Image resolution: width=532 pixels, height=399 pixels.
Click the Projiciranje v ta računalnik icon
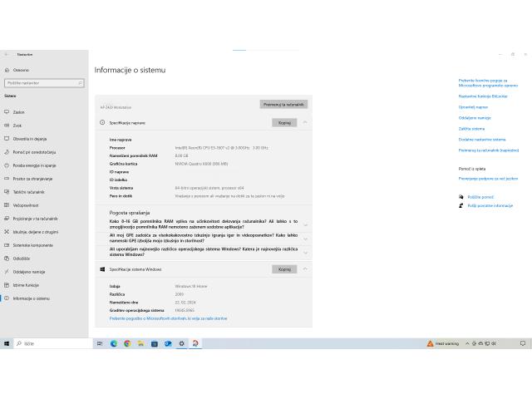[7, 219]
